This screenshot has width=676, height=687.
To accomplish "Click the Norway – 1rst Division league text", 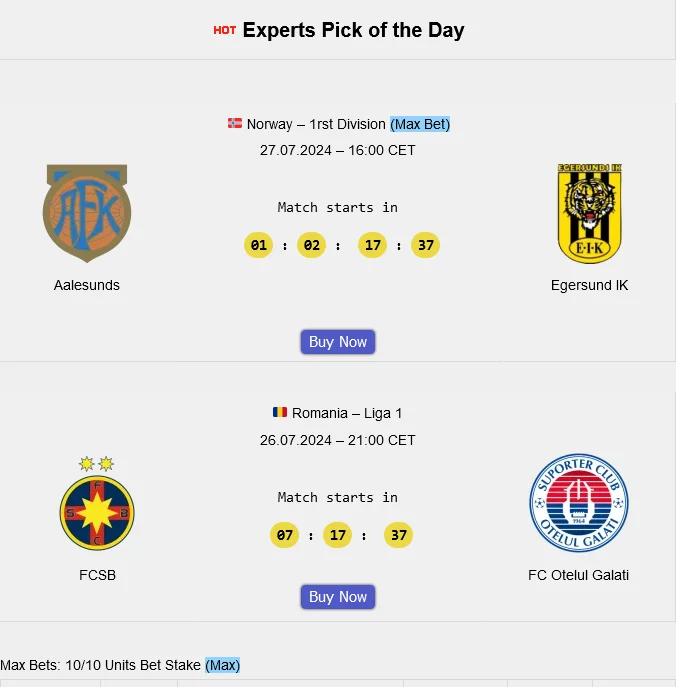I will [x=316, y=124].
